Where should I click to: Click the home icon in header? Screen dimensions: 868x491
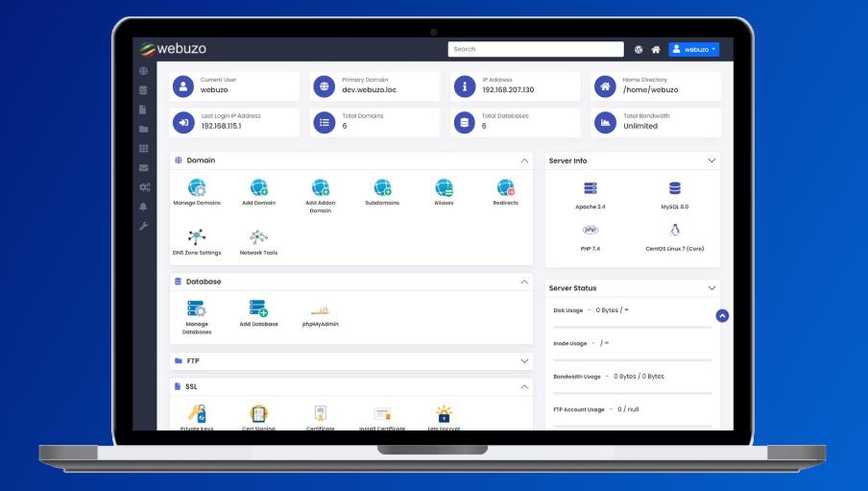tap(656, 49)
